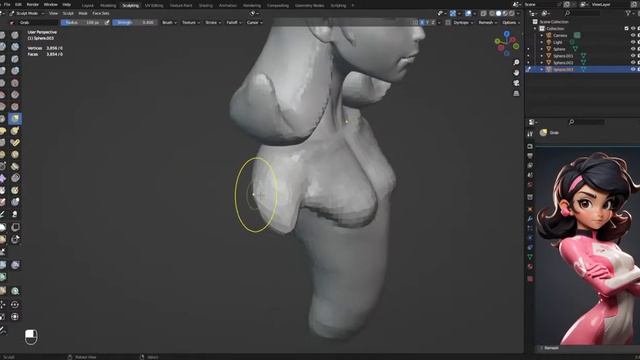Select the Simplify brush tool
The width and height of the screenshot is (640, 360).
coord(15,178)
